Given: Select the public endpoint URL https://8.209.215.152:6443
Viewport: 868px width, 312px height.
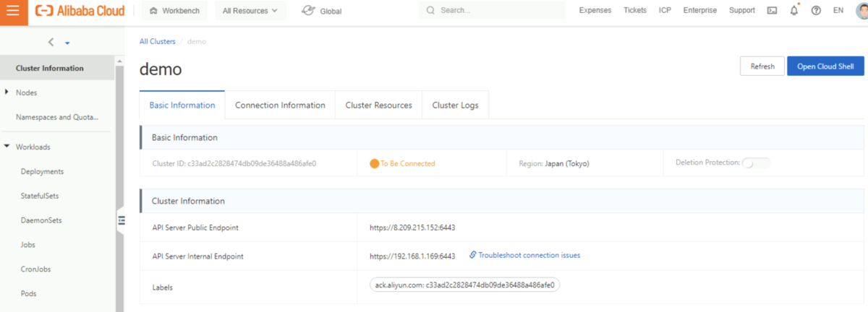Looking at the screenshot, I should tap(412, 227).
